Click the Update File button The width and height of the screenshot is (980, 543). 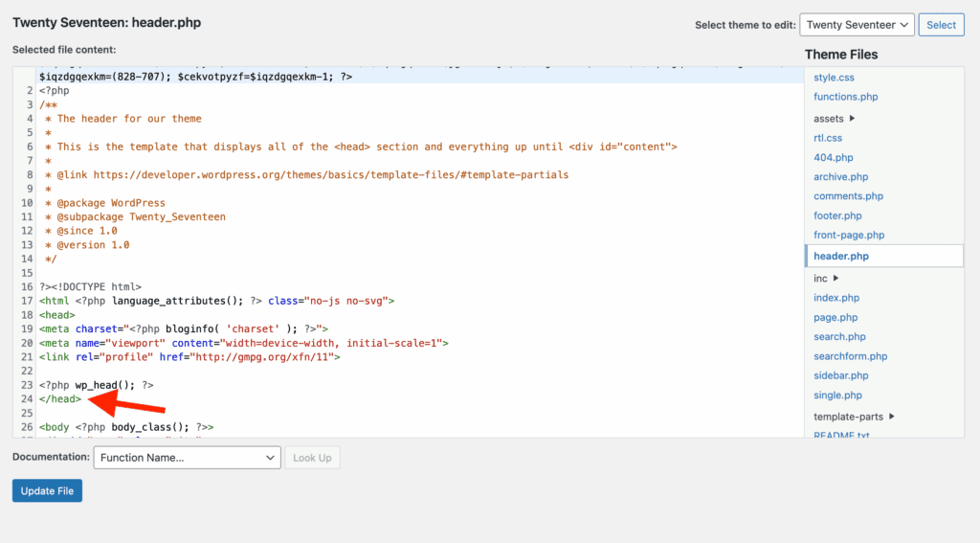pos(47,491)
